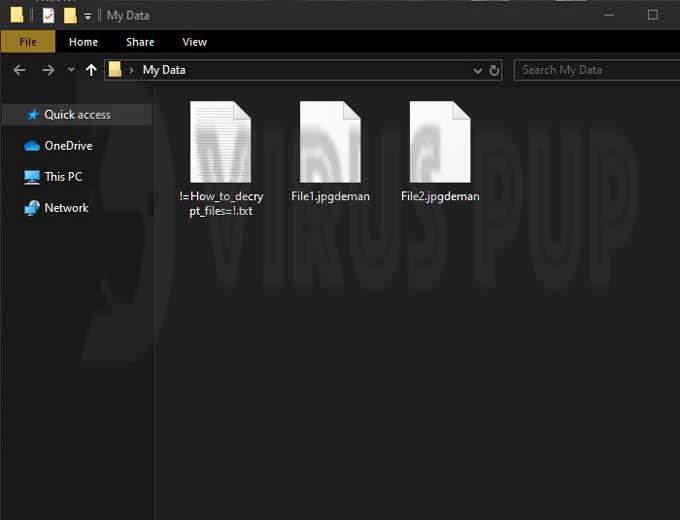Open the recent locations dropdown
This screenshot has width=680, height=520.
coord(71,69)
